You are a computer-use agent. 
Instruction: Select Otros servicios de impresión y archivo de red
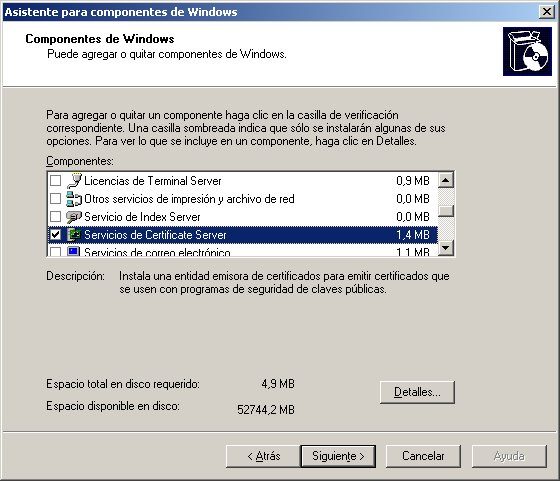pos(242,199)
